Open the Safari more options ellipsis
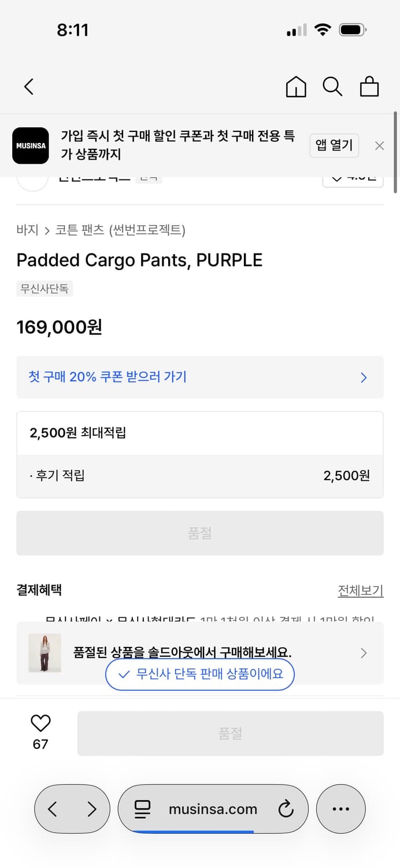 coord(340,808)
